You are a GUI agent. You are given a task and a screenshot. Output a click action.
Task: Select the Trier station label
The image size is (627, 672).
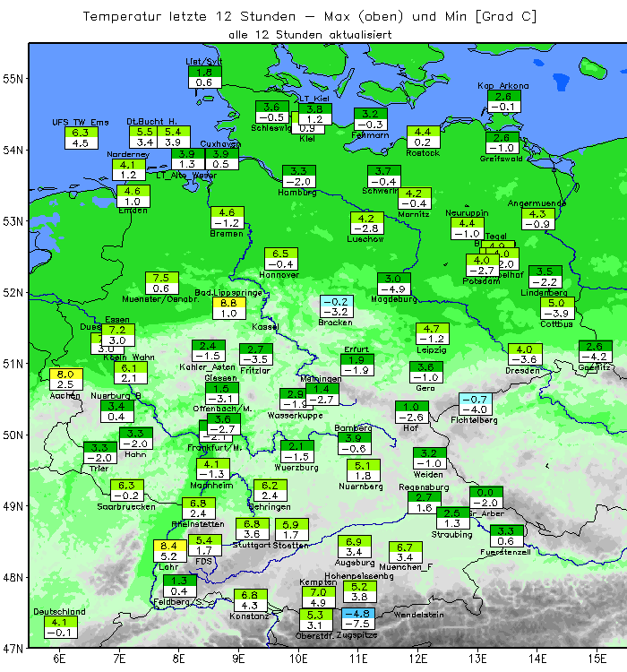(x=99, y=469)
